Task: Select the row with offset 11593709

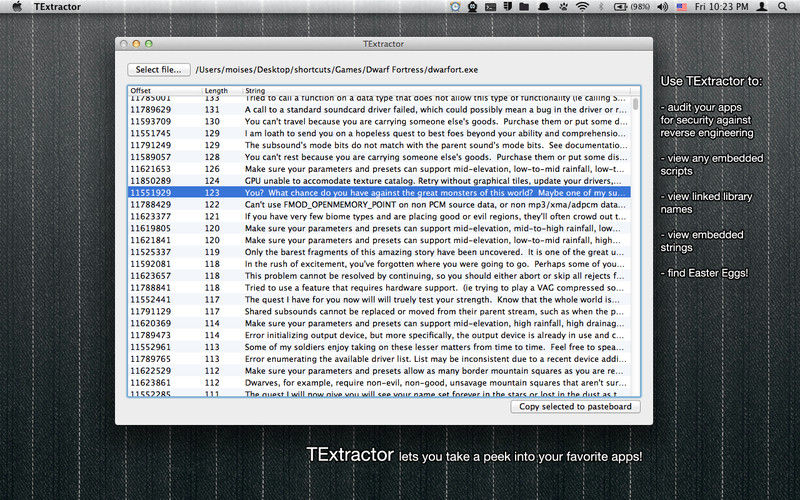Action: [x=379, y=121]
